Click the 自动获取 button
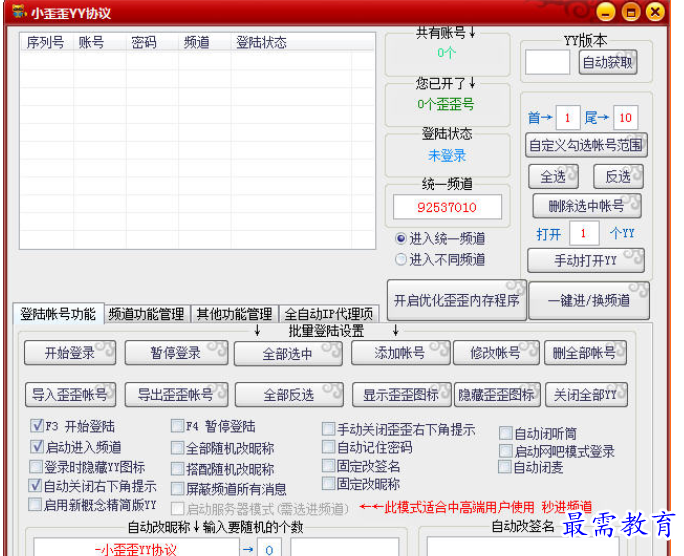684x556 pixels. tap(608, 62)
